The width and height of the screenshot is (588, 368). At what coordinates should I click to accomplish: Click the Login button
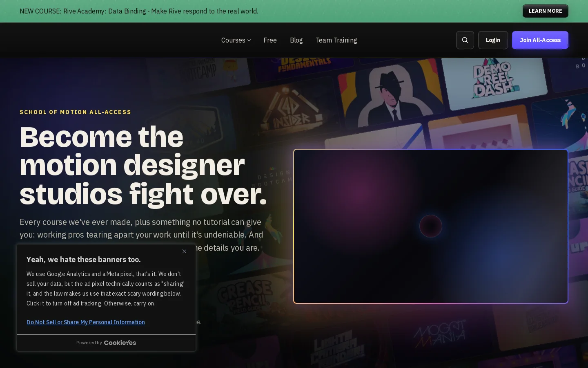click(x=493, y=40)
